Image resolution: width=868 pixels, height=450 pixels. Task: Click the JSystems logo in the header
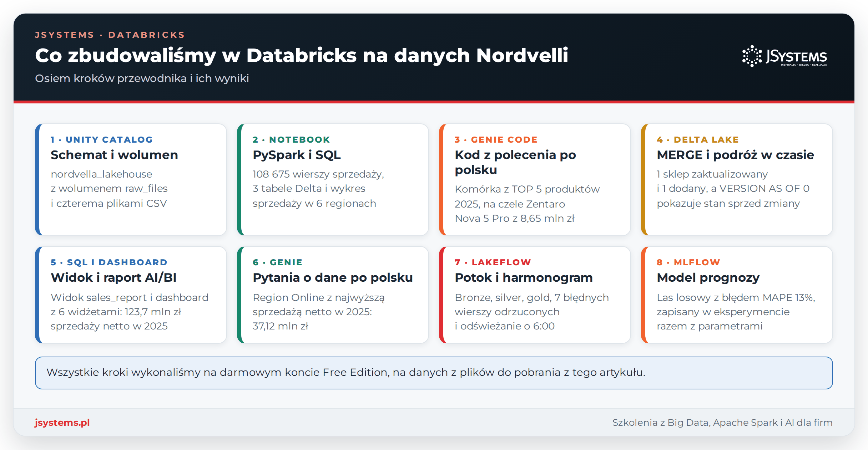coord(784,56)
